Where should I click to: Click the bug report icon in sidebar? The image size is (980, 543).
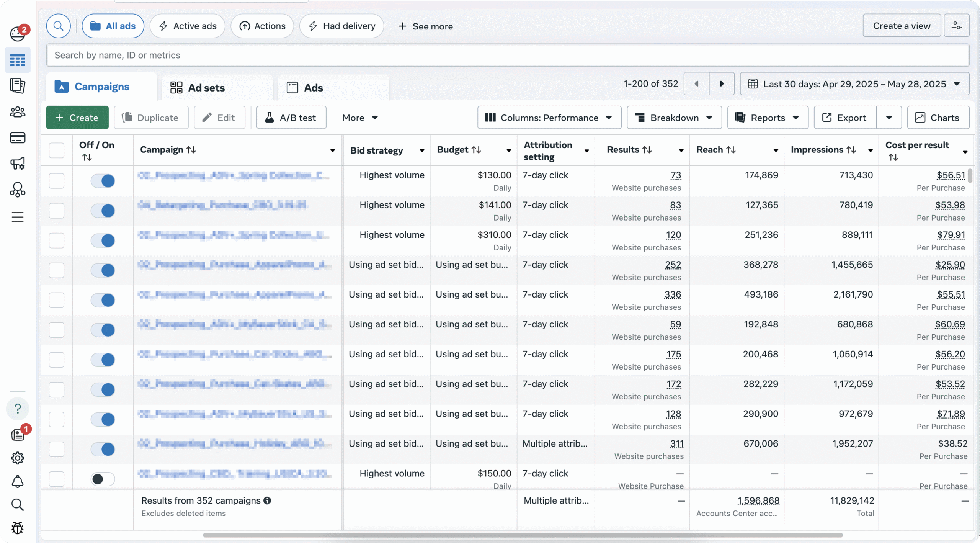(18, 528)
